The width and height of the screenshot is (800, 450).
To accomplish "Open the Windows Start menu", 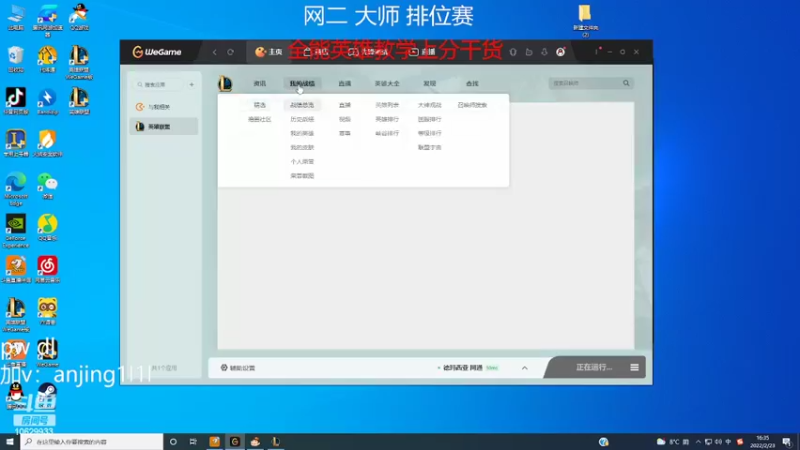I will coord(10,442).
